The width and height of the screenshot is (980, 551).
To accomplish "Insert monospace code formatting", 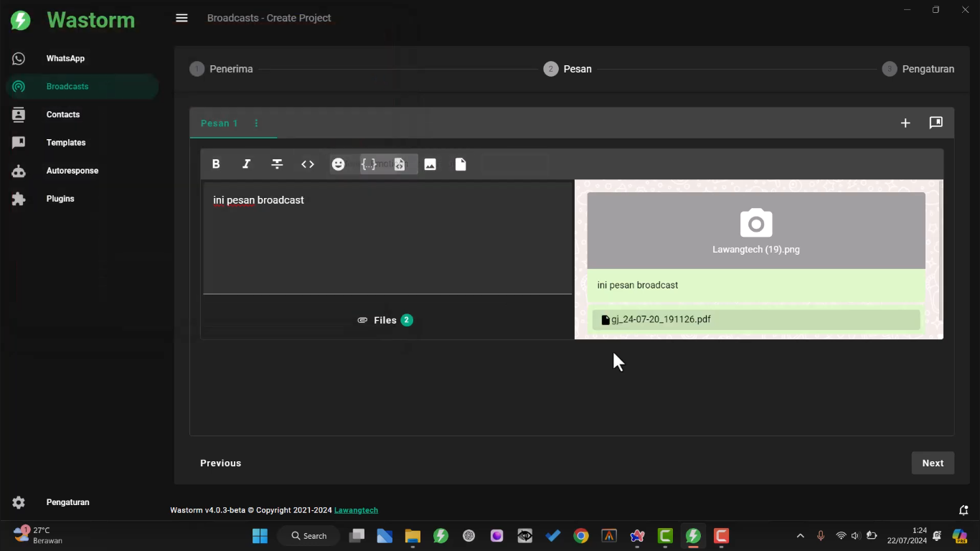I will [308, 164].
